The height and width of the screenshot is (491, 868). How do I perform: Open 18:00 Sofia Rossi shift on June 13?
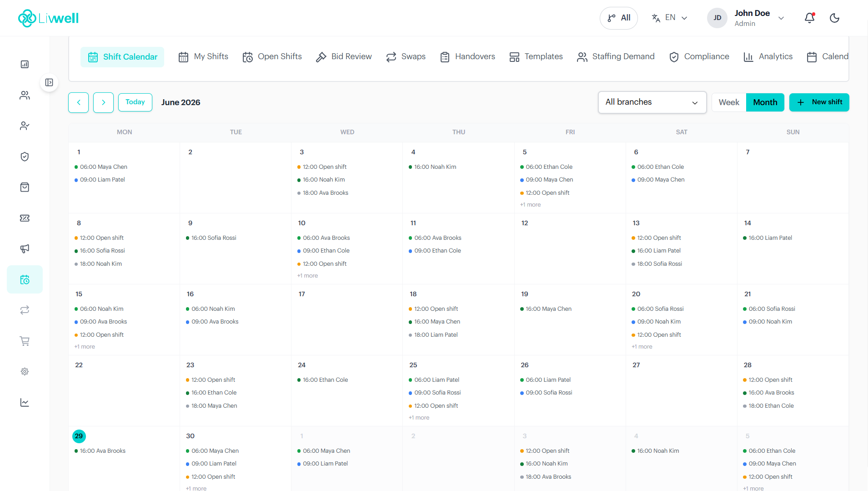pos(657,264)
